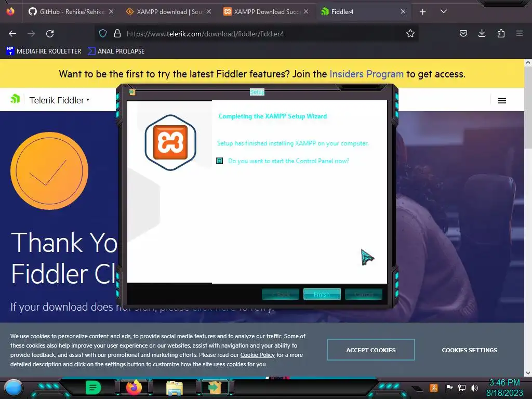
Task: Click the site security padlock icon
Action: (117, 33)
